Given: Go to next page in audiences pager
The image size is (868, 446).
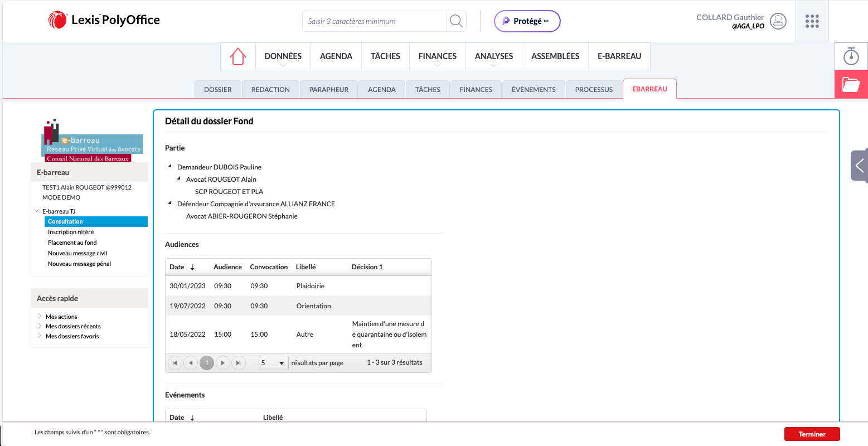Looking at the screenshot, I should point(223,363).
